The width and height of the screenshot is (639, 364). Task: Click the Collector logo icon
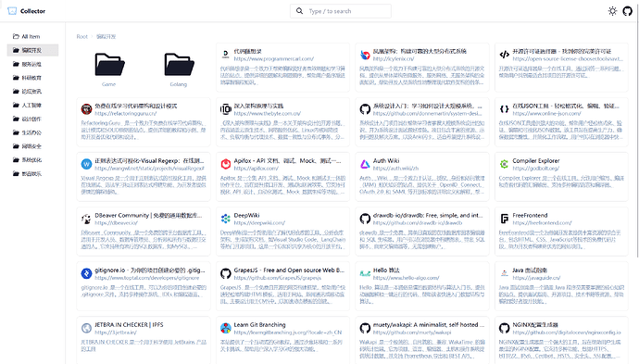click(x=12, y=11)
